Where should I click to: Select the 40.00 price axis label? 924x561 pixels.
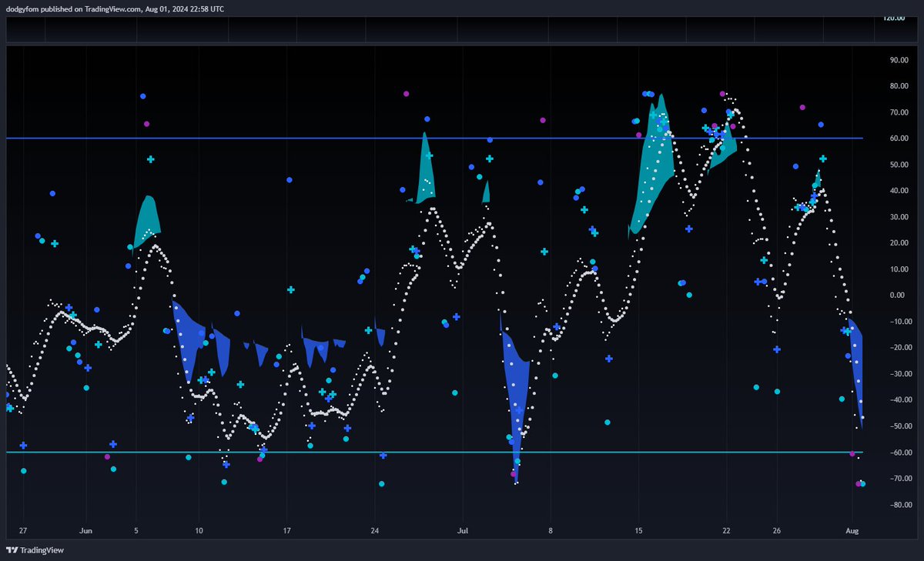click(897, 190)
